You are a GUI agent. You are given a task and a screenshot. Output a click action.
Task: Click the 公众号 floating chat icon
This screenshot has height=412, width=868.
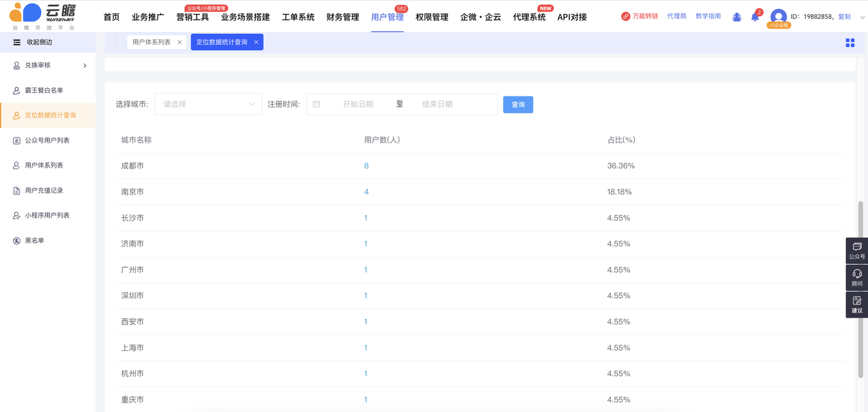click(857, 250)
